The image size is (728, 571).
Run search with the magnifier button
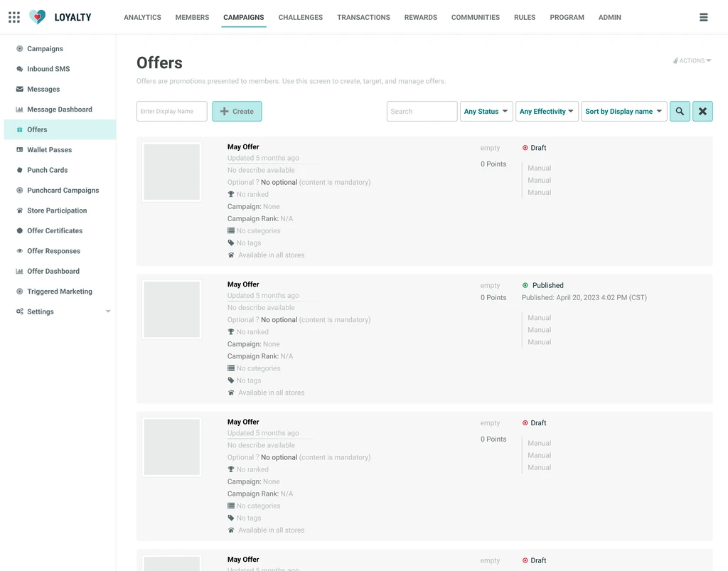coord(680,112)
